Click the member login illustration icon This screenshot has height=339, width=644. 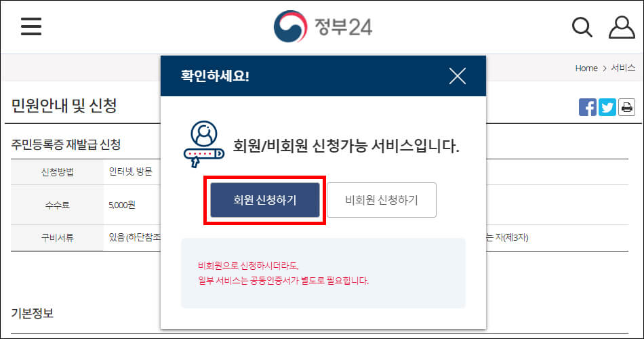(x=204, y=144)
